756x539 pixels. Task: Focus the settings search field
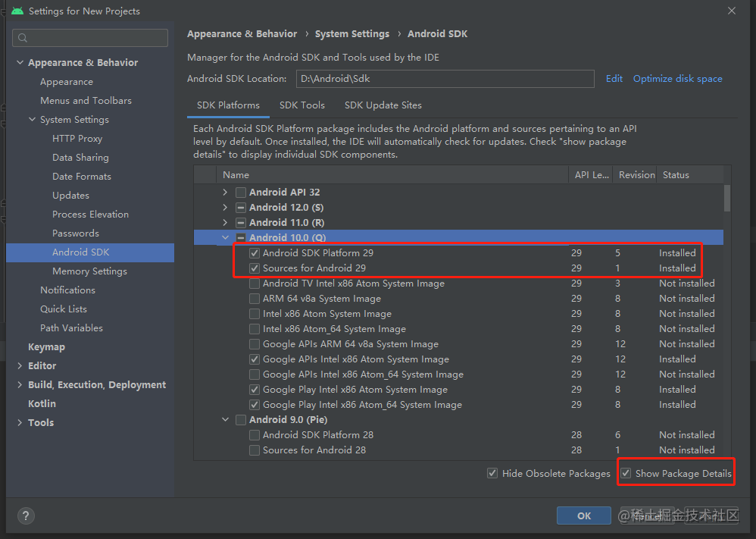(90, 38)
